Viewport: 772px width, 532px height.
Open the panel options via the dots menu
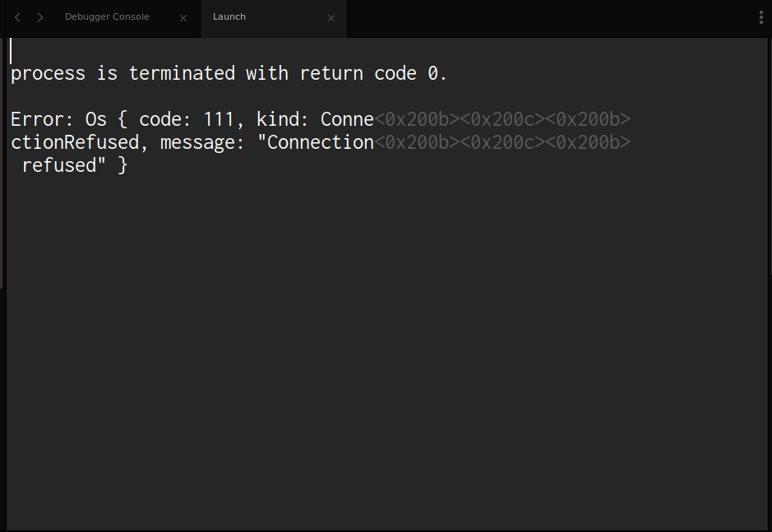(760, 16)
